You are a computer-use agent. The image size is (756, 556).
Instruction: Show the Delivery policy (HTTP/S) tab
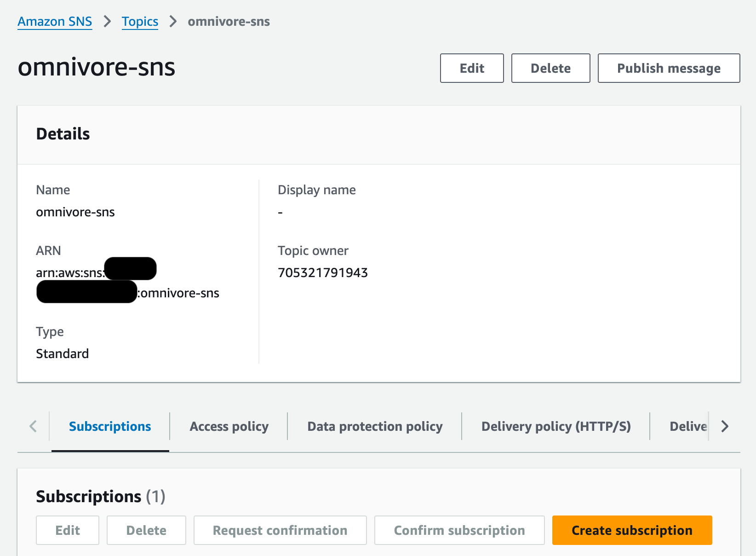point(556,426)
